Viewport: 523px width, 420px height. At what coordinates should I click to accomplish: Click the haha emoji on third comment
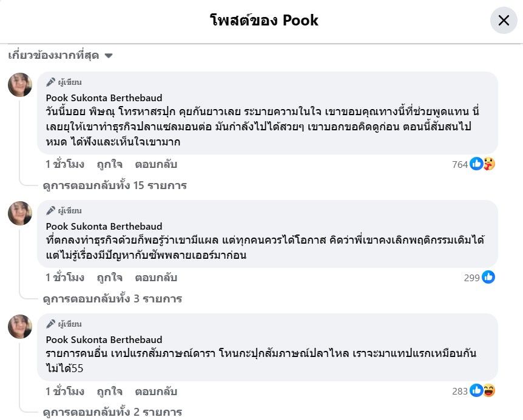[x=488, y=391]
